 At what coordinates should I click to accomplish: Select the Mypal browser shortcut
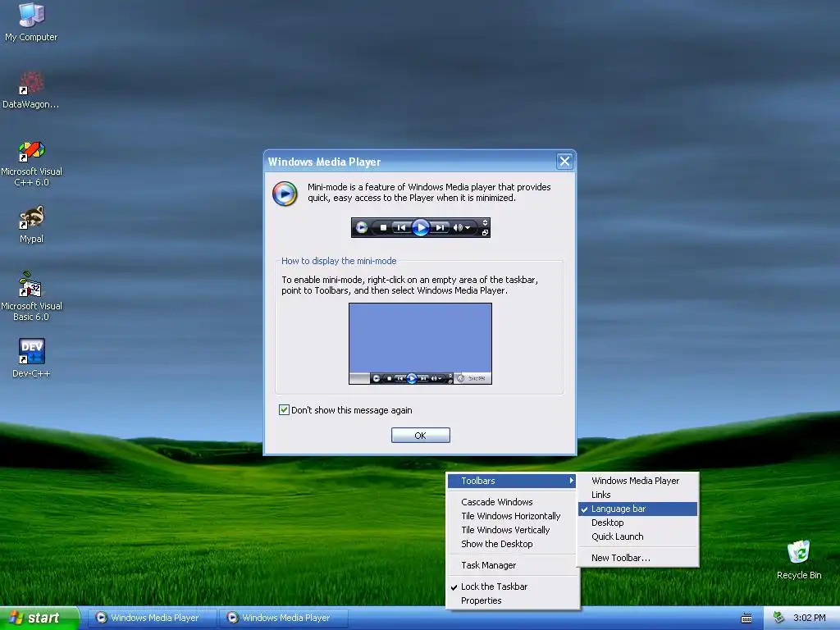pyautogui.click(x=31, y=224)
